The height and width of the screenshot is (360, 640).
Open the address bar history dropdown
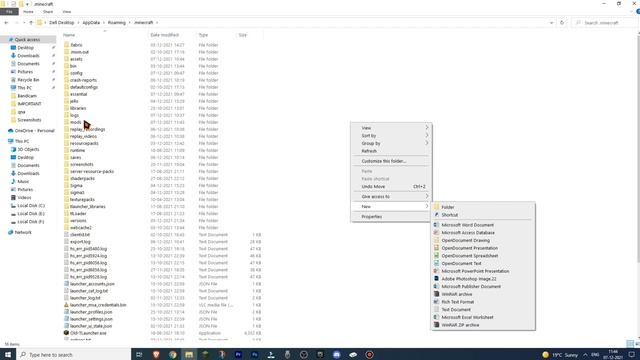point(551,23)
